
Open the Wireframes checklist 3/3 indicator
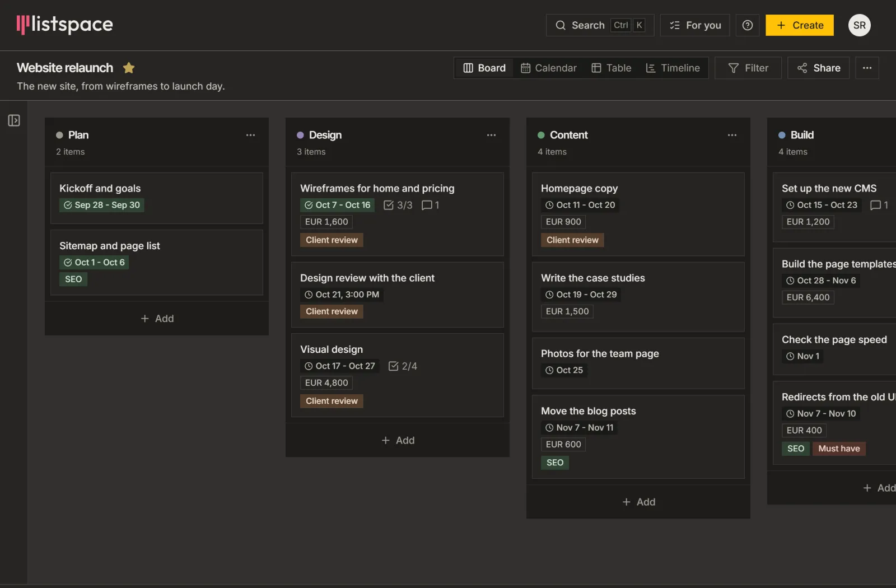(398, 205)
